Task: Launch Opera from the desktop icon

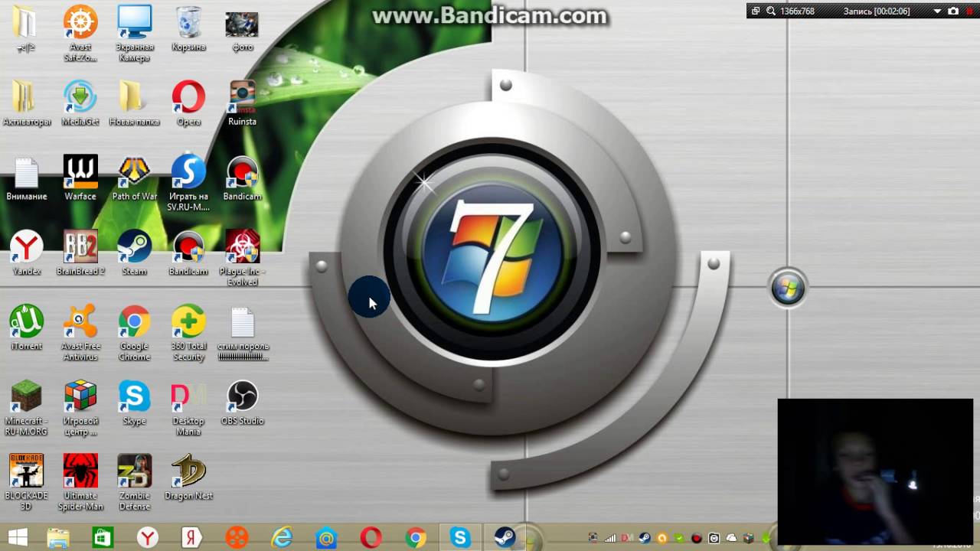Action: pos(188,103)
